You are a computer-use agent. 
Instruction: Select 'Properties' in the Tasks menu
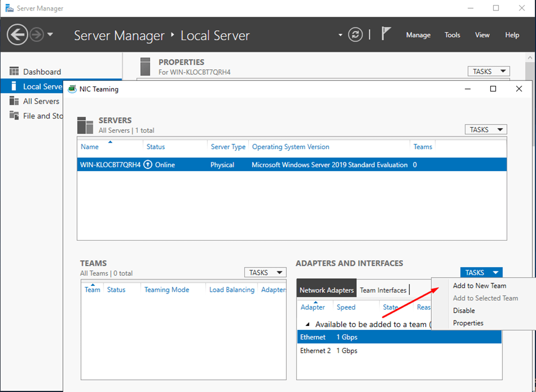click(x=468, y=323)
